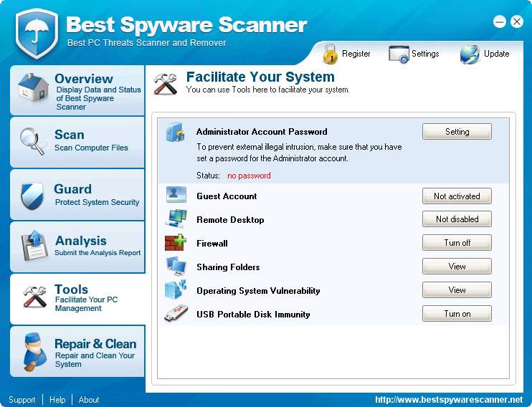Click the USB Portable Disk Immunity icon
This screenshot has width=532, height=407.
coord(176,313)
